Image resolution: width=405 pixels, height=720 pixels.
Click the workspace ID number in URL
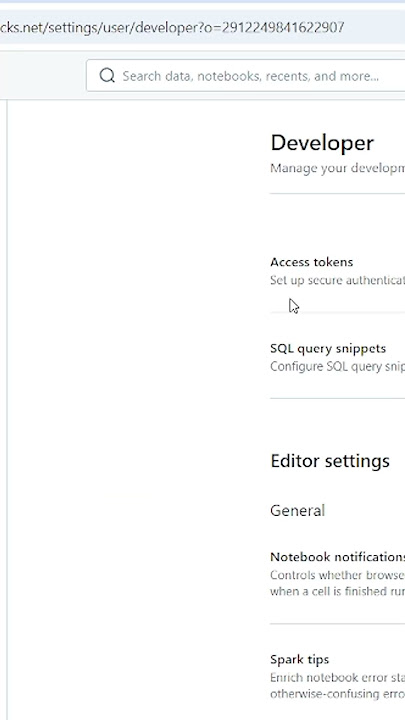283,28
